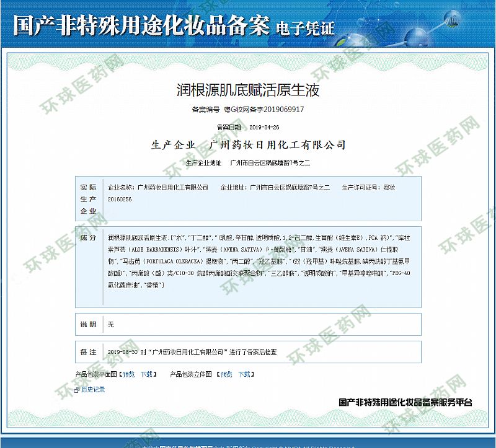Select the 成分 section label

(x=88, y=237)
